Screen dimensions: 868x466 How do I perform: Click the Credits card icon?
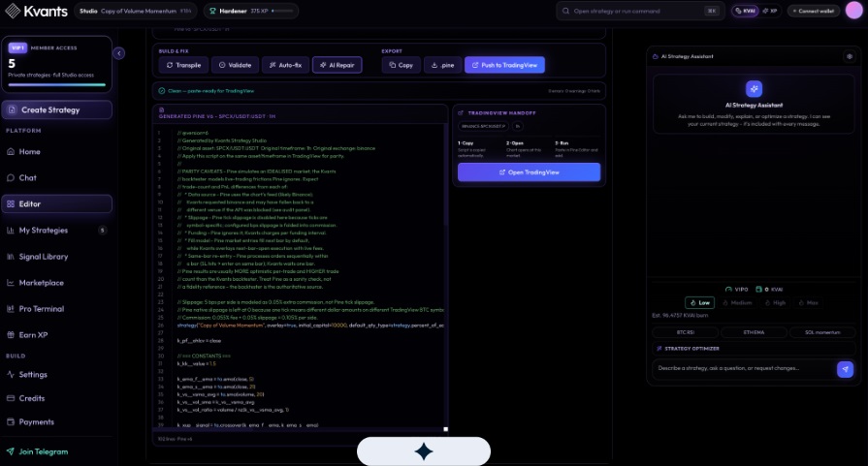(11, 398)
